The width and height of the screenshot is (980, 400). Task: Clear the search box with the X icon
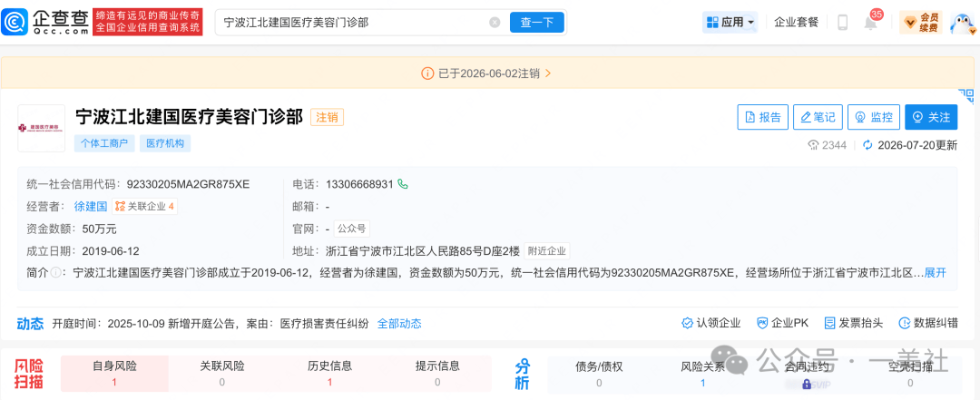click(495, 23)
